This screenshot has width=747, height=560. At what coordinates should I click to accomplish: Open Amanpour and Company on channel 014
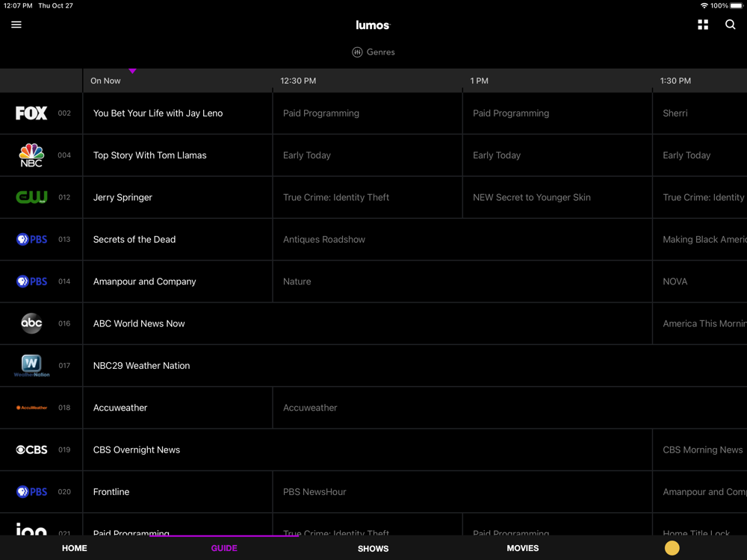point(178,281)
